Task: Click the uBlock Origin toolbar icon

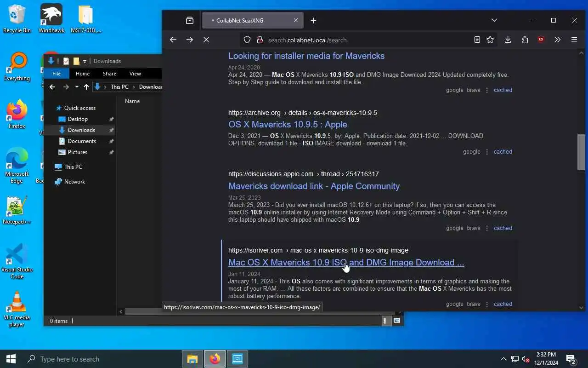Action: pyautogui.click(x=541, y=40)
